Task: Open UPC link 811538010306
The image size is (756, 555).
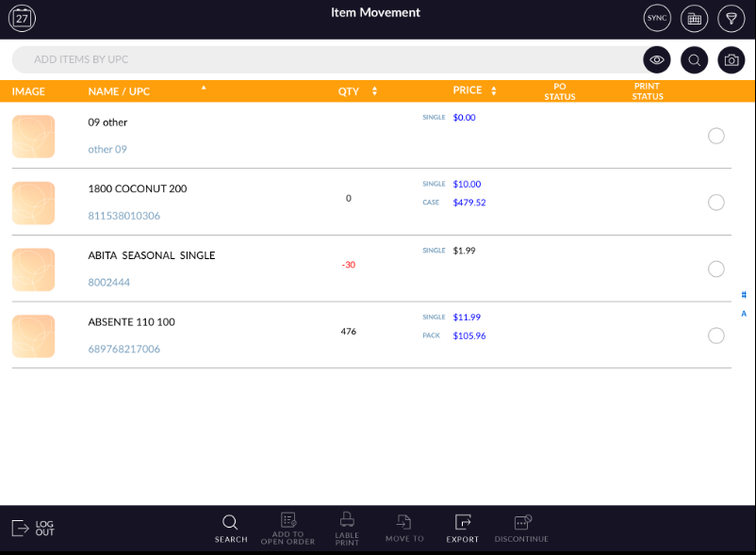Action: pos(123,216)
